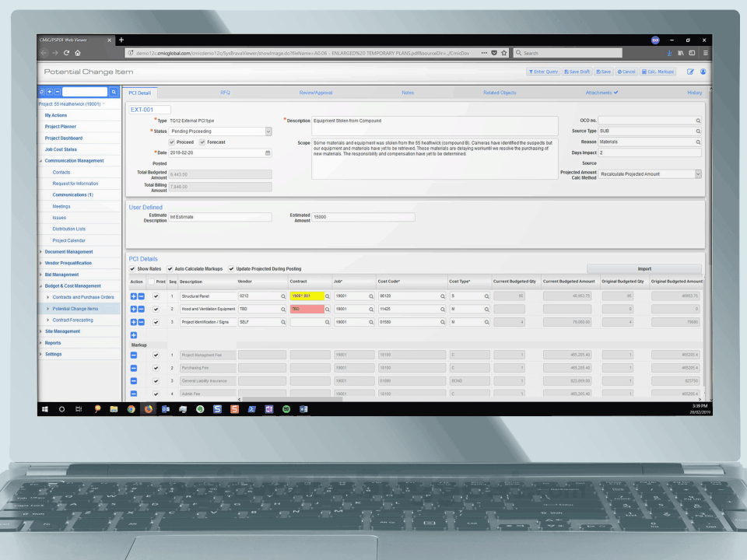Uncheck the Show Rates checkbox
Viewport: 747px width, 560px height.
(x=133, y=268)
